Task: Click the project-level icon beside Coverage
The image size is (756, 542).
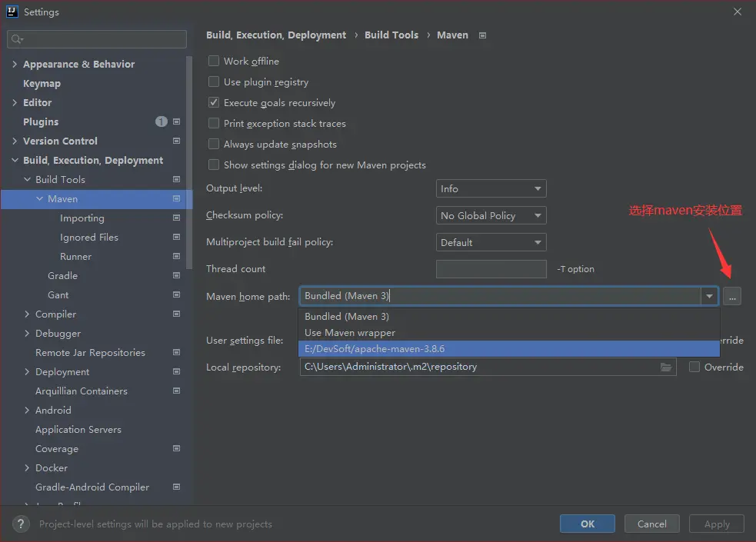Action: pyautogui.click(x=176, y=449)
